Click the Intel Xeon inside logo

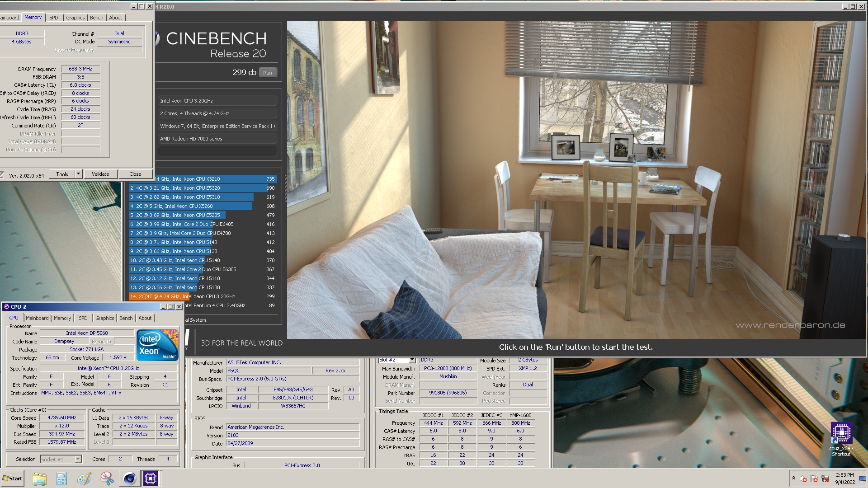pos(157,346)
